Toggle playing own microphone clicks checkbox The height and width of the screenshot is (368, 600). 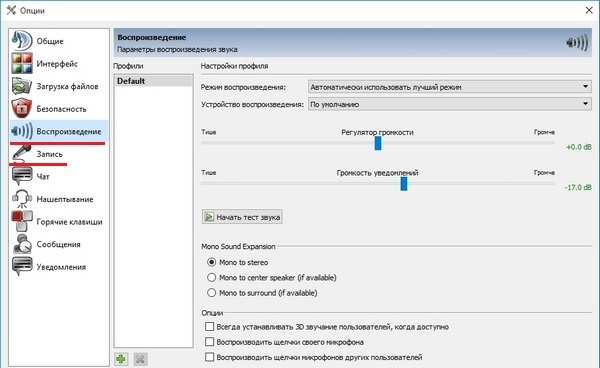(x=209, y=342)
